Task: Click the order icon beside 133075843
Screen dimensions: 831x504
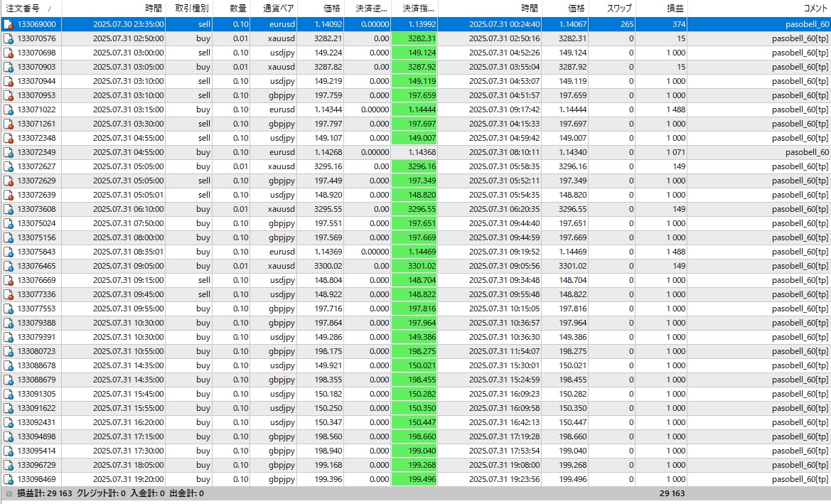Action: coord(8,252)
